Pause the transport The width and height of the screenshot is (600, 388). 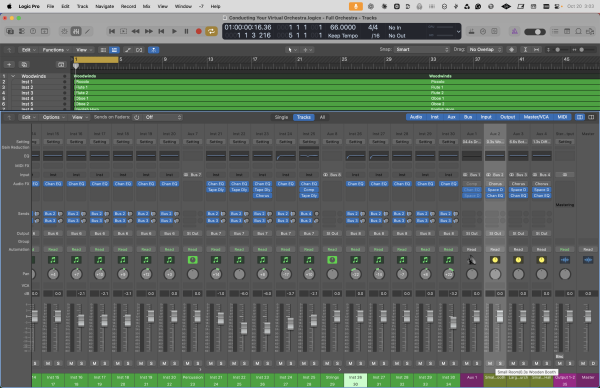point(186,31)
